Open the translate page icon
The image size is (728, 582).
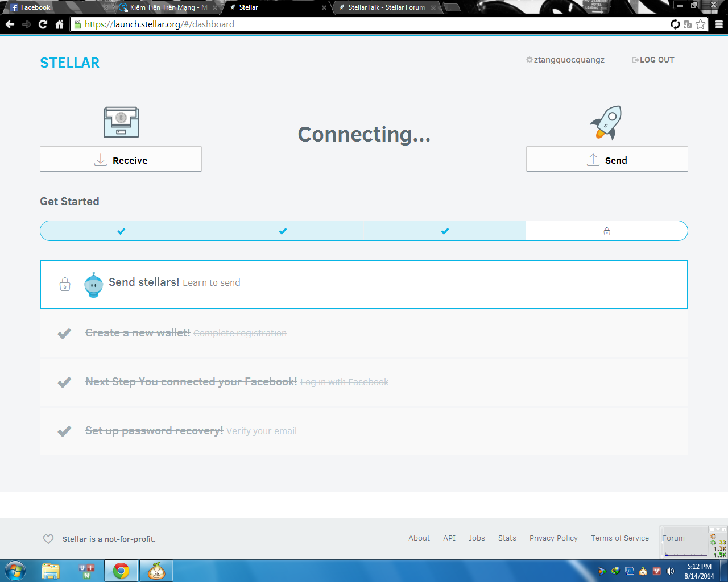pos(688,24)
